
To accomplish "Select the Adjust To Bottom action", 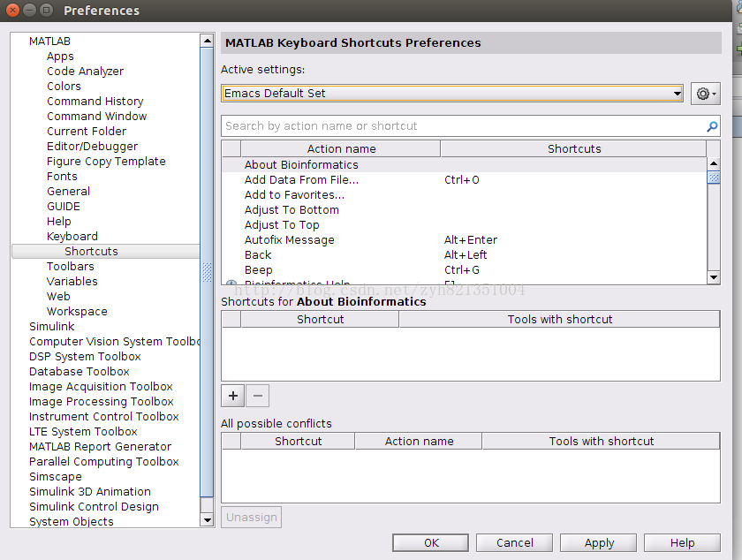I will (465, 209).
